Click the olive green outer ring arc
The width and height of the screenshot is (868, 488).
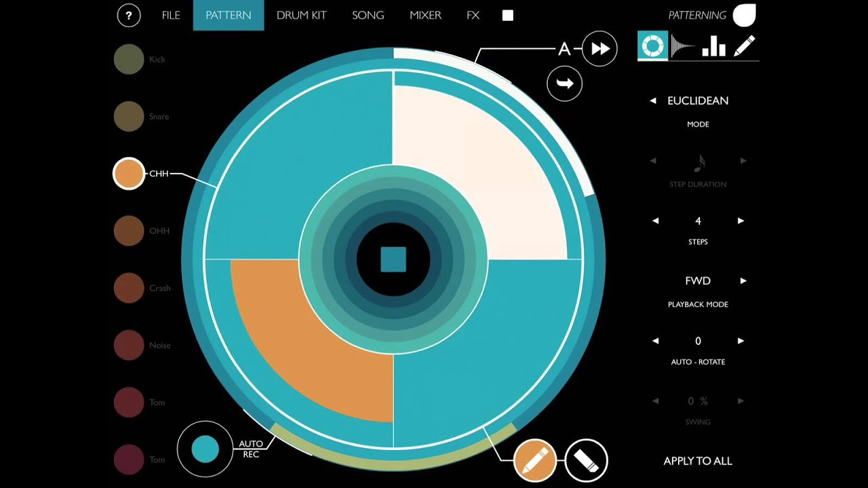click(x=393, y=464)
